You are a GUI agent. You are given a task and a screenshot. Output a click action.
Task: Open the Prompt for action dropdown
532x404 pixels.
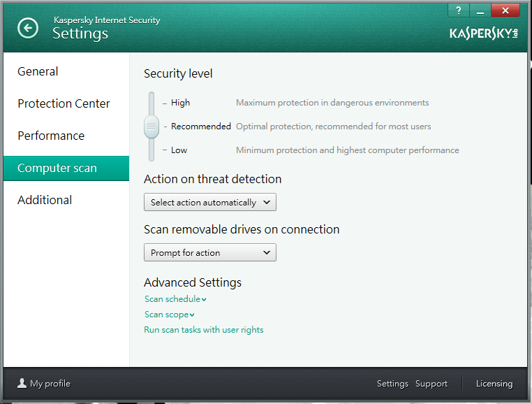[x=209, y=253]
